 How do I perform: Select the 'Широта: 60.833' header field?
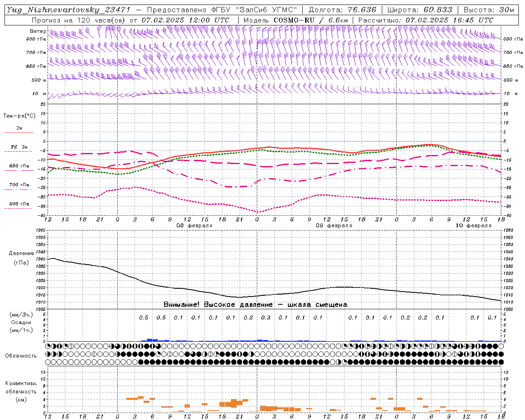[x=420, y=10]
